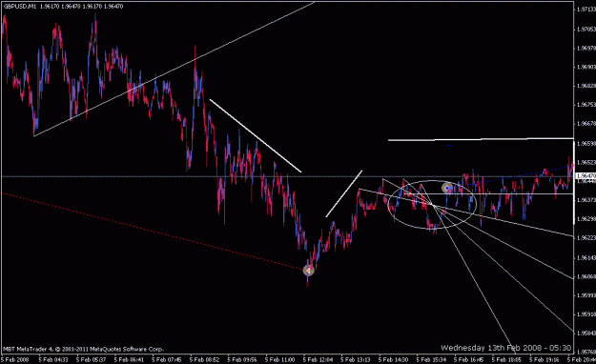Click the 1.96298 price axis label
The height and width of the screenshot is (364, 596).
[x=586, y=218]
